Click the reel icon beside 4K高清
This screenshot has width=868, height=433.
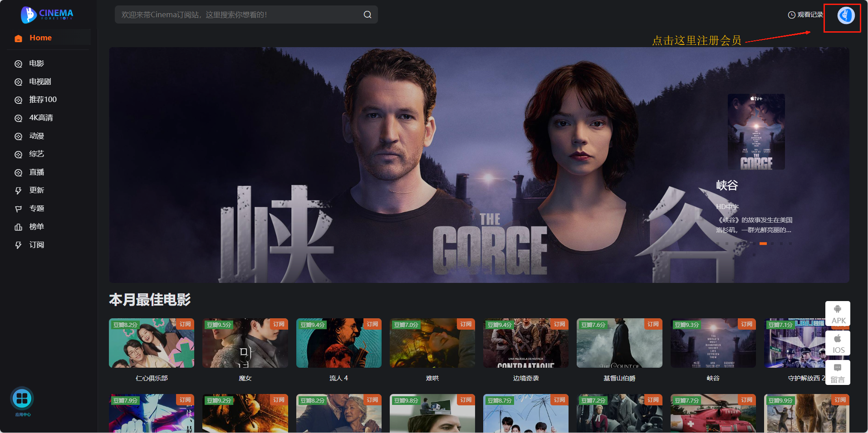(18, 118)
